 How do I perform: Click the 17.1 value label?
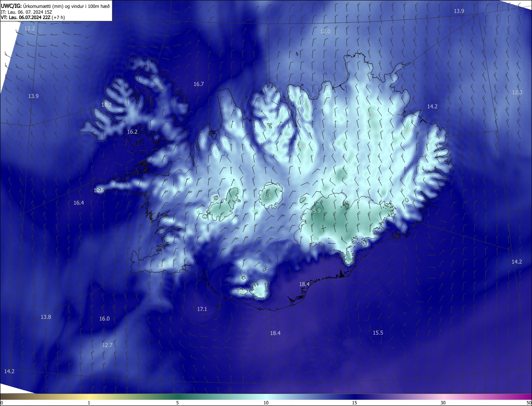(x=202, y=309)
